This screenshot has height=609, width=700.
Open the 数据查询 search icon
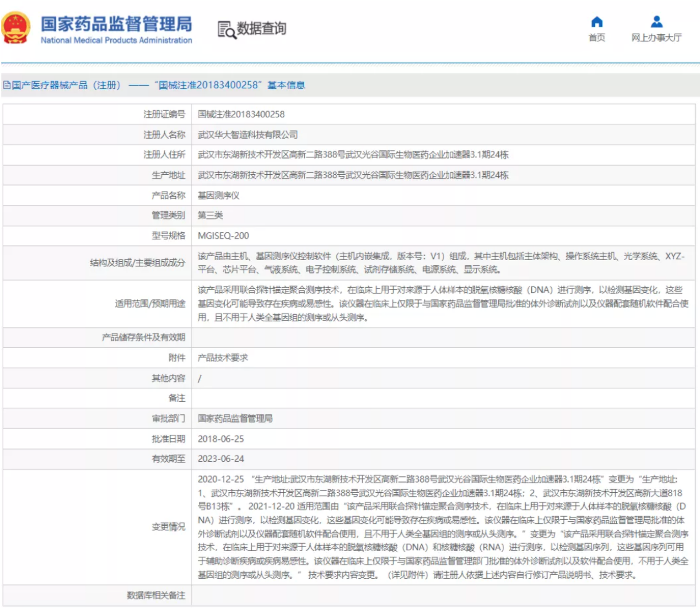click(x=227, y=30)
